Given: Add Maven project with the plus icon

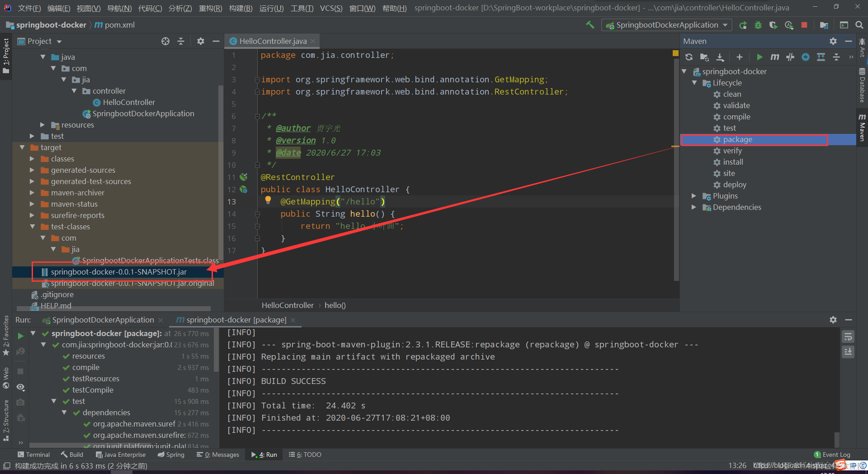Looking at the screenshot, I should [740, 57].
